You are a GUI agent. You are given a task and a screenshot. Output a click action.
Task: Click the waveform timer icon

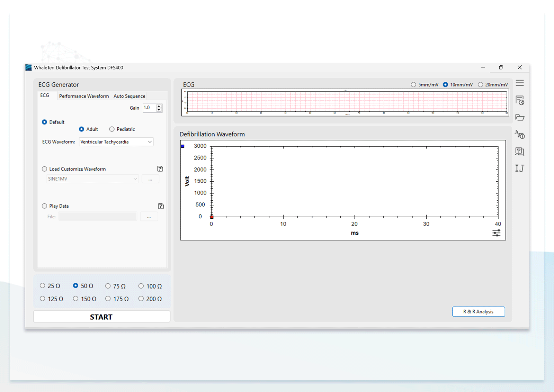[x=520, y=134]
